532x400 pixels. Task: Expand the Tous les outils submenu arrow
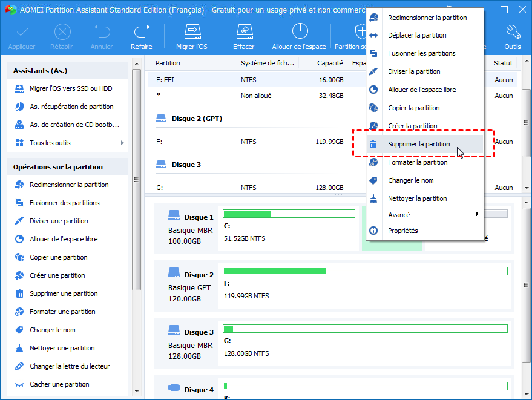tap(122, 143)
